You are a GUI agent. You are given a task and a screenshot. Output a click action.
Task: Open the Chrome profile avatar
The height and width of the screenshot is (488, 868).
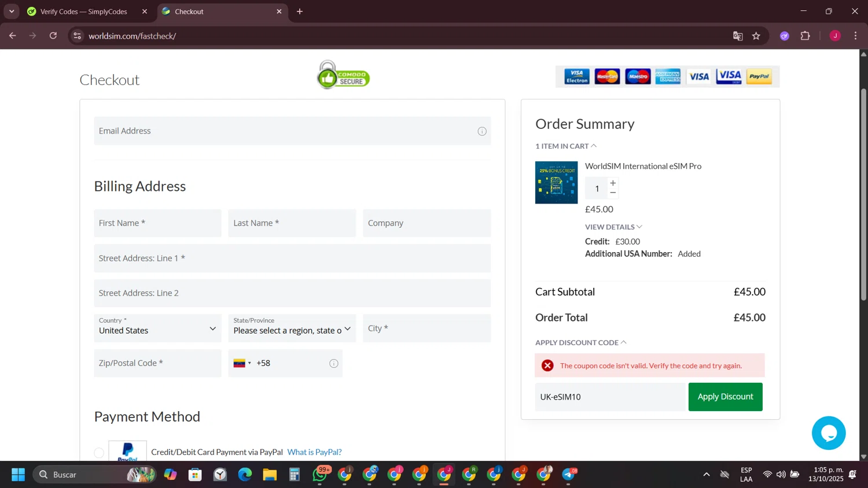click(835, 36)
